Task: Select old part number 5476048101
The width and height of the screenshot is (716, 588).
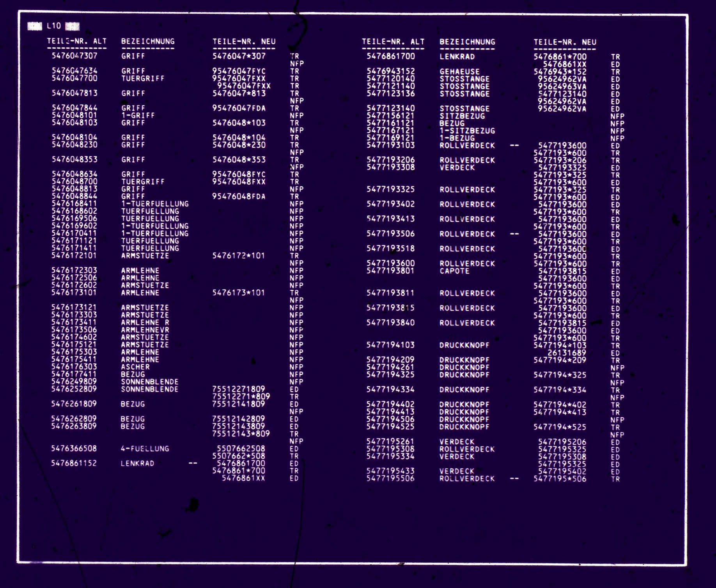Action: (74, 115)
